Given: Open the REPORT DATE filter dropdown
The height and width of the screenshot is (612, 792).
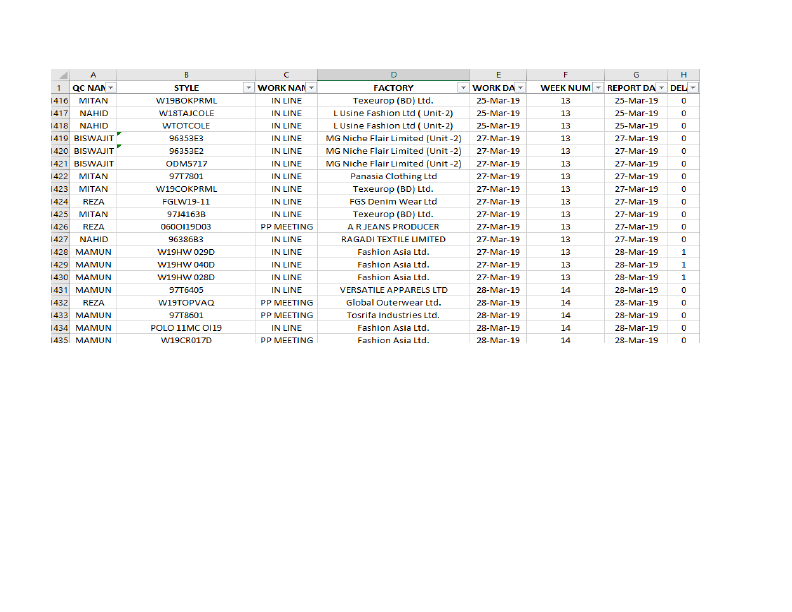Looking at the screenshot, I should click(x=661, y=88).
